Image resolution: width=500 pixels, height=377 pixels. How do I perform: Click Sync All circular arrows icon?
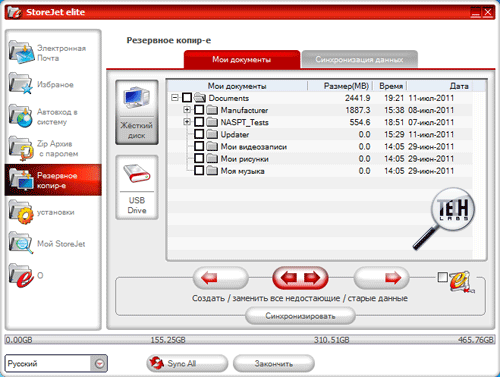(x=157, y=363)
